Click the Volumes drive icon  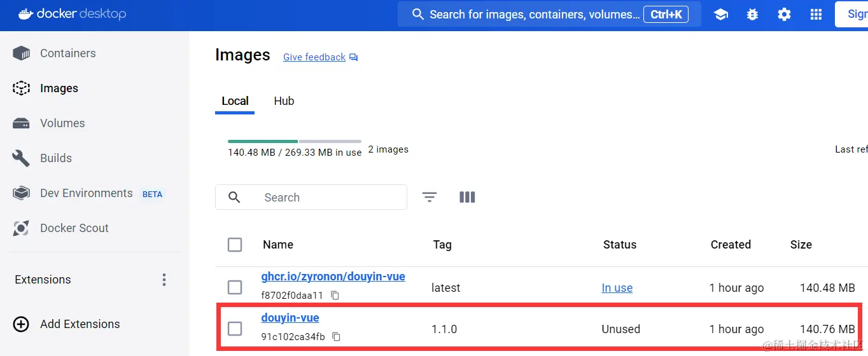(22, 123)
